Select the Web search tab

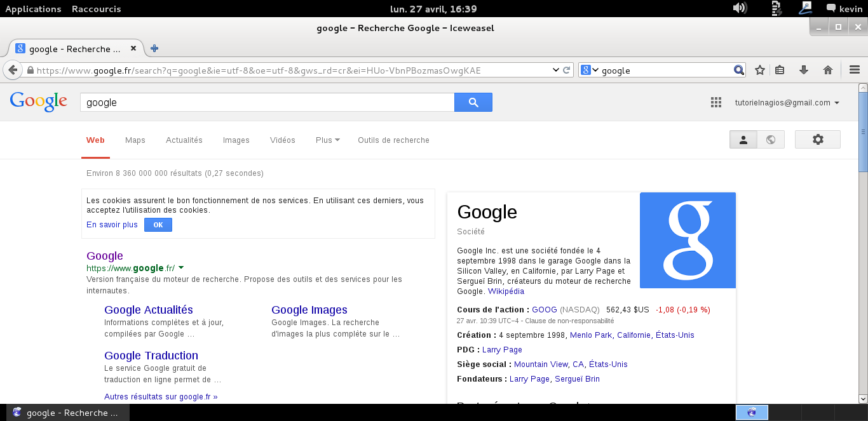[95, 140]
